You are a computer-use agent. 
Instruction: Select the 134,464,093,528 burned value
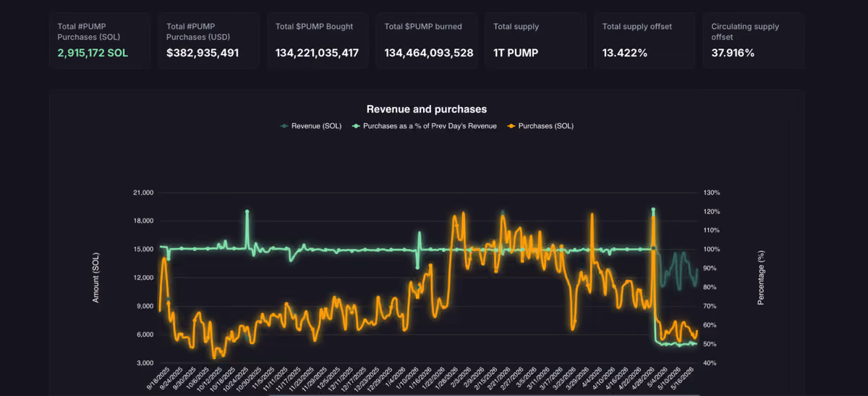click(429, 53)
